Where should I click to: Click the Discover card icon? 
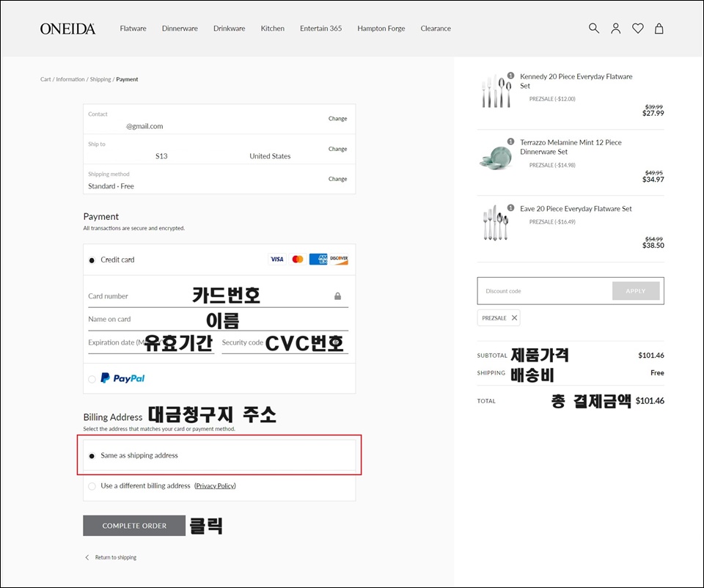coord(339,259)
